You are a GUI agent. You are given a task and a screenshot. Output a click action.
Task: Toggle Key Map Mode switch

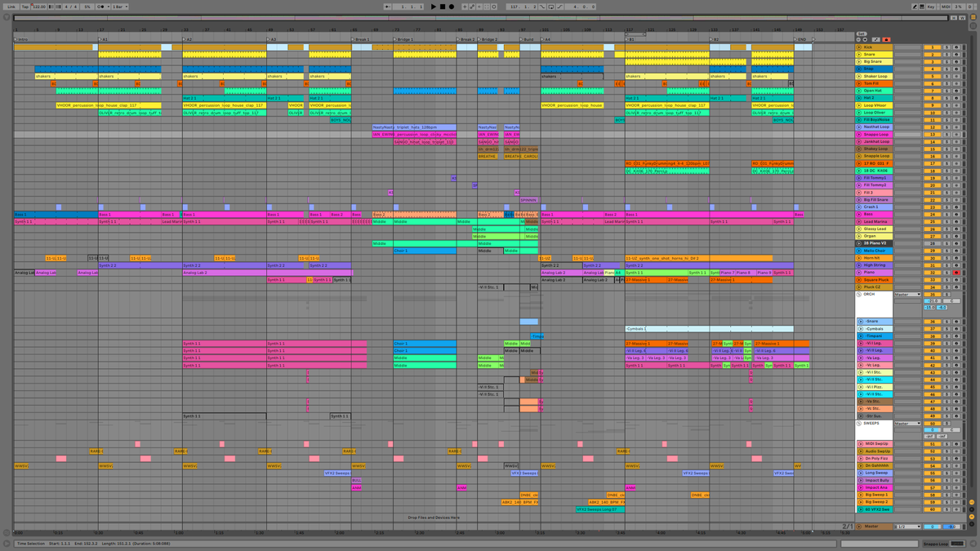point(931,7)
